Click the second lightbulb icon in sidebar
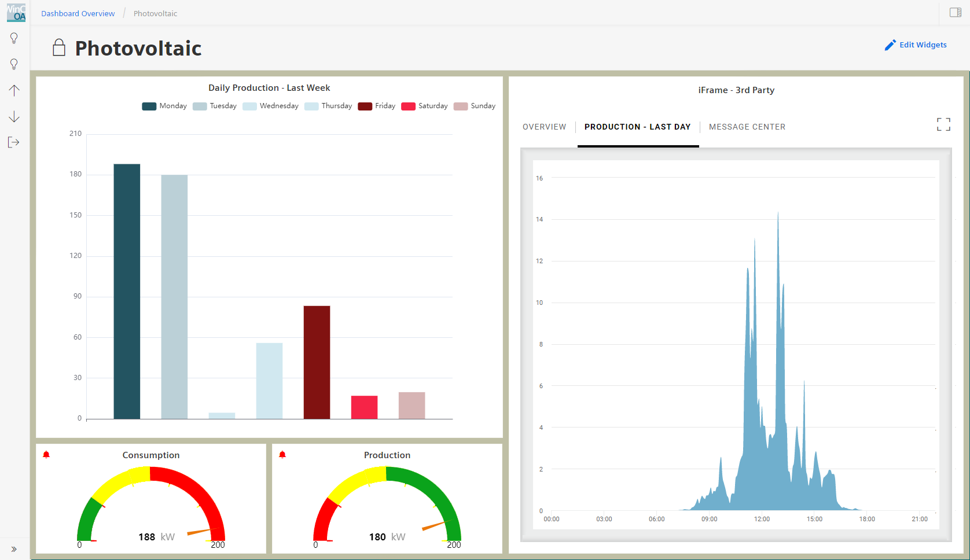 (x=14, y=64)
